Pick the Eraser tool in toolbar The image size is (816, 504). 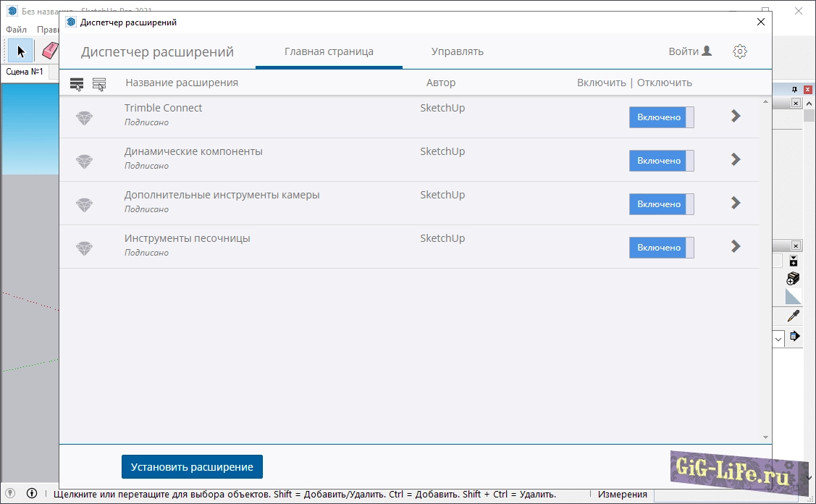pyautogui.click(x=49, y=51)
